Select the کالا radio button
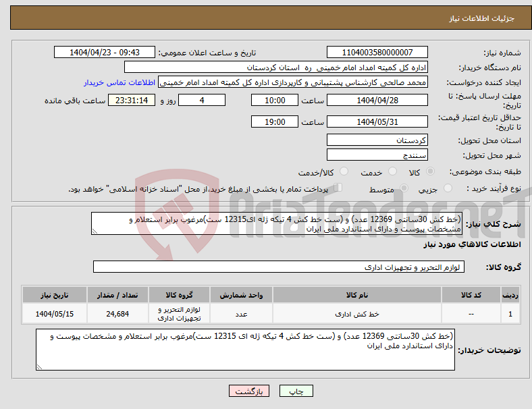This screenshot has width=532, height=409. pos(430,171)
